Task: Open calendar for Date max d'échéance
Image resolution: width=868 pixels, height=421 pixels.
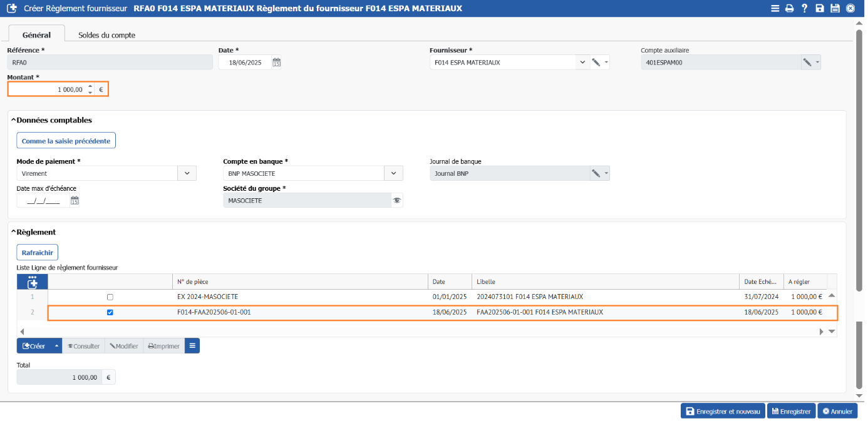Action: coord(75,201)
